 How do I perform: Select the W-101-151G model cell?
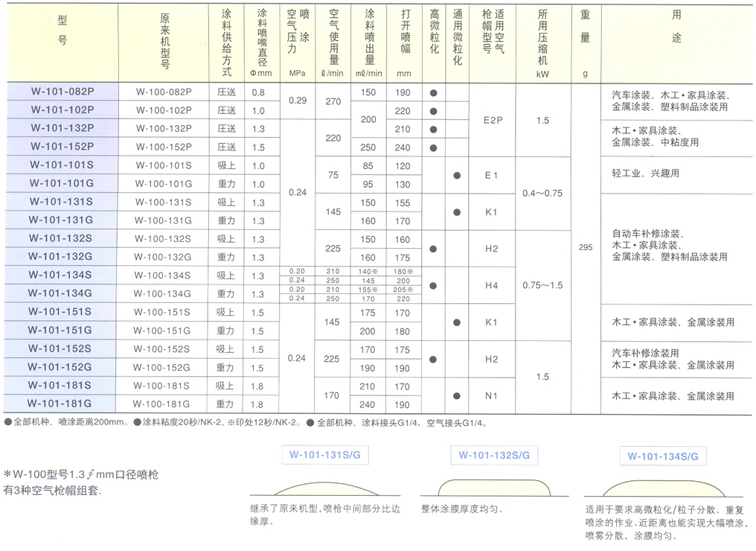click(60, 330)
